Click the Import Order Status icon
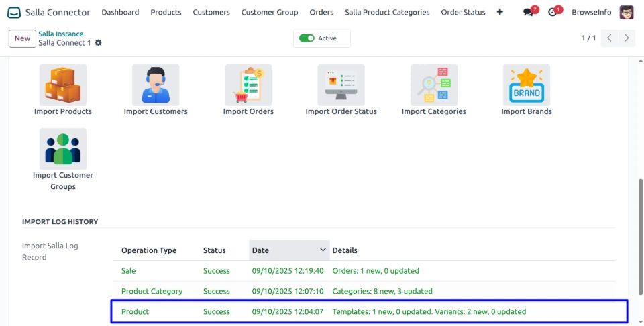The height and width of the screenshot is (326, 644). pyautogui.click(x=341, y=85)
